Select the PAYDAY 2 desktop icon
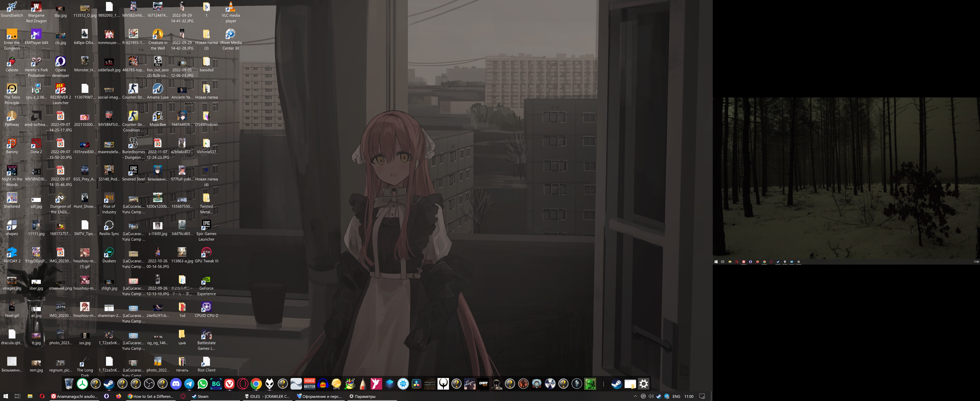This screenshot has height=401, width=980. (12, 255)
